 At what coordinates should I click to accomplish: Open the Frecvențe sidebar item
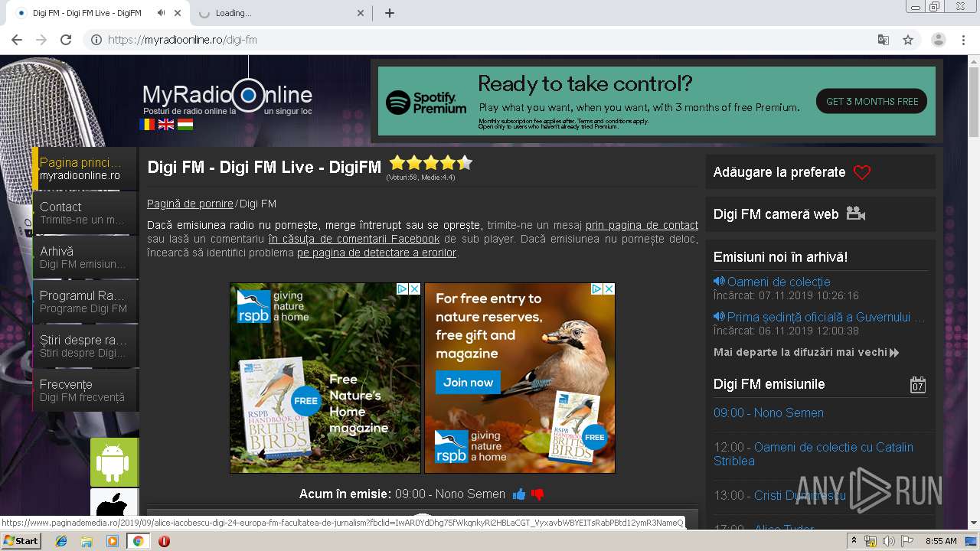84,390
